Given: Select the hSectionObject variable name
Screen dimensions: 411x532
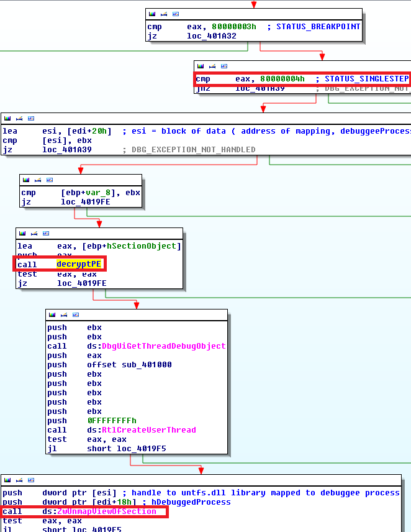Looking at the screenshot, I should click(142, 246).
